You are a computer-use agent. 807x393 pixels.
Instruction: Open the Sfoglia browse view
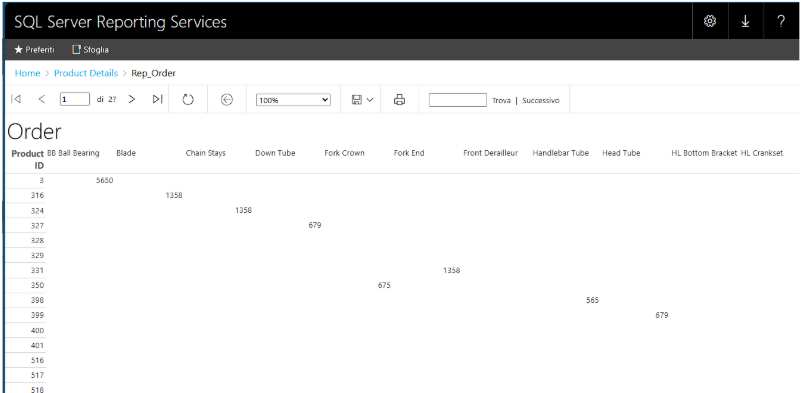[x=90, y=50]
